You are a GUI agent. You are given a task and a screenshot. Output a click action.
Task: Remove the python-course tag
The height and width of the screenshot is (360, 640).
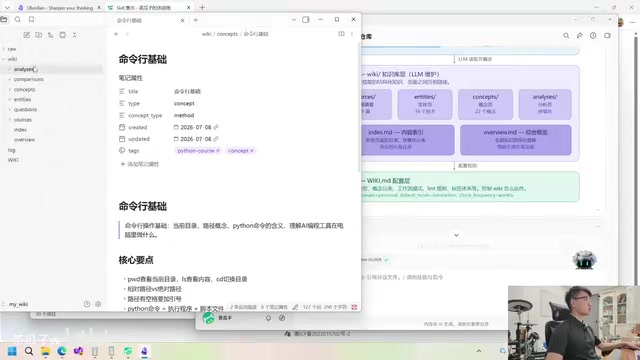218,151
